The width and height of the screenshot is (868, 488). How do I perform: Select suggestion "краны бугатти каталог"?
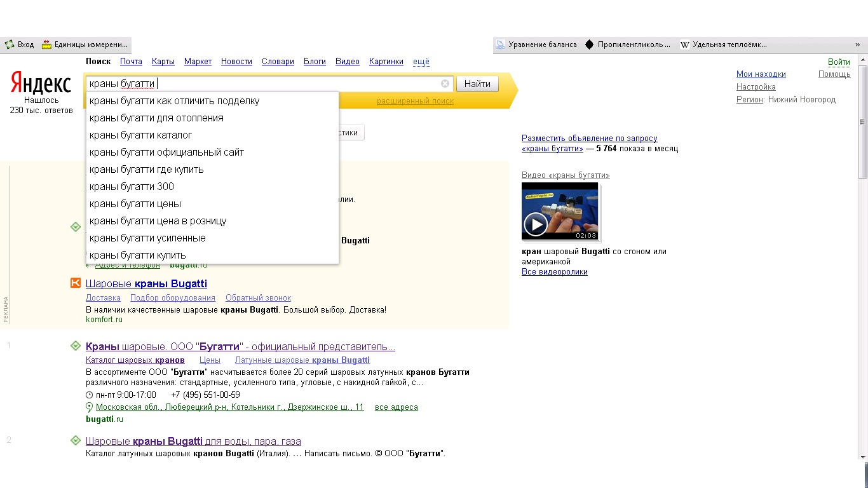(x=140, y=135)
